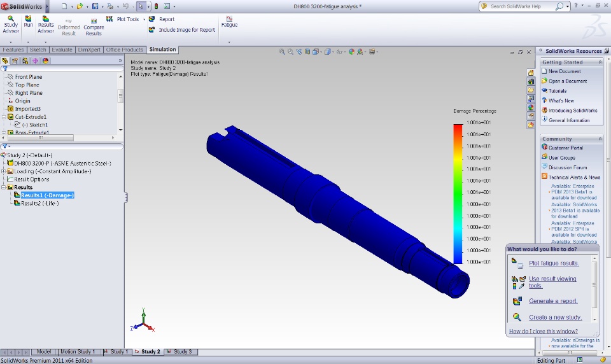Switch to the Motion Study 1 tab
Image resolution: width=611 pixels, height=364 pixels.
[78, 351]
